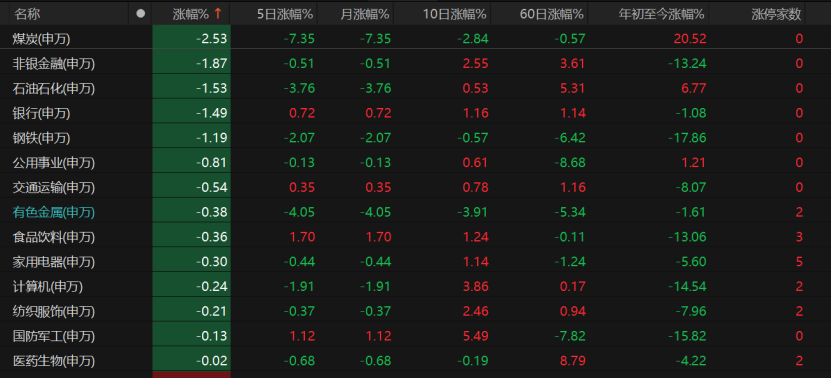Sort by 涨幅% column header
This screenshot has width=831, height=378.
tap(190, 14)
